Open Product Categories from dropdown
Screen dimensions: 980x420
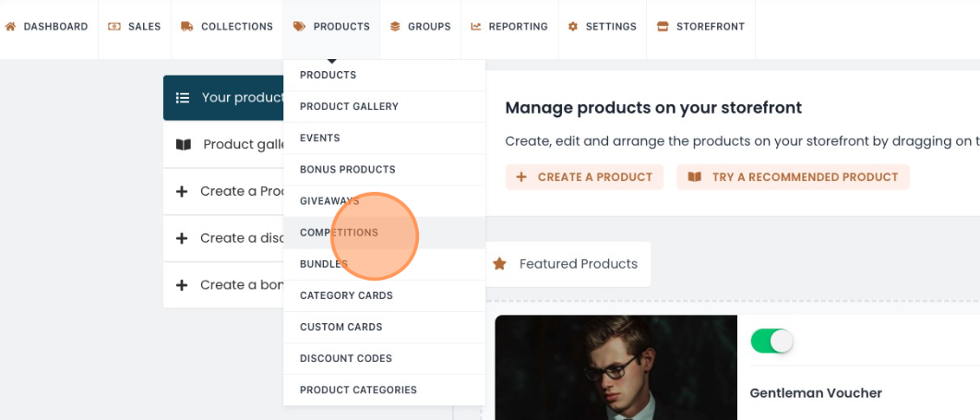pos(358,390)
